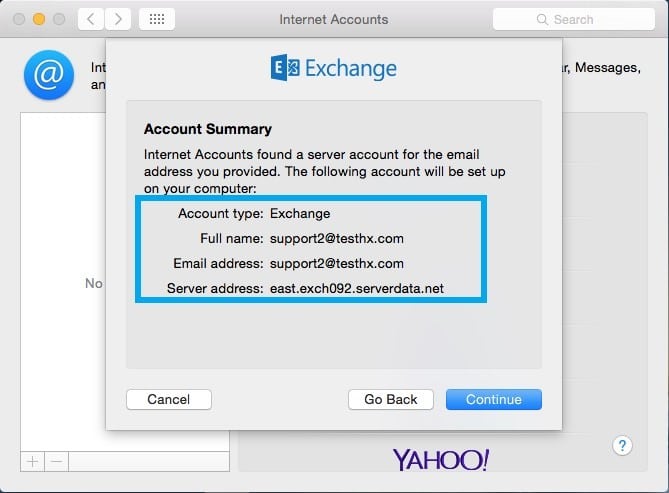The height and width of the screenshot is (493, 669).
Task: Add account with the plus button
Action: tap(32, 461)
